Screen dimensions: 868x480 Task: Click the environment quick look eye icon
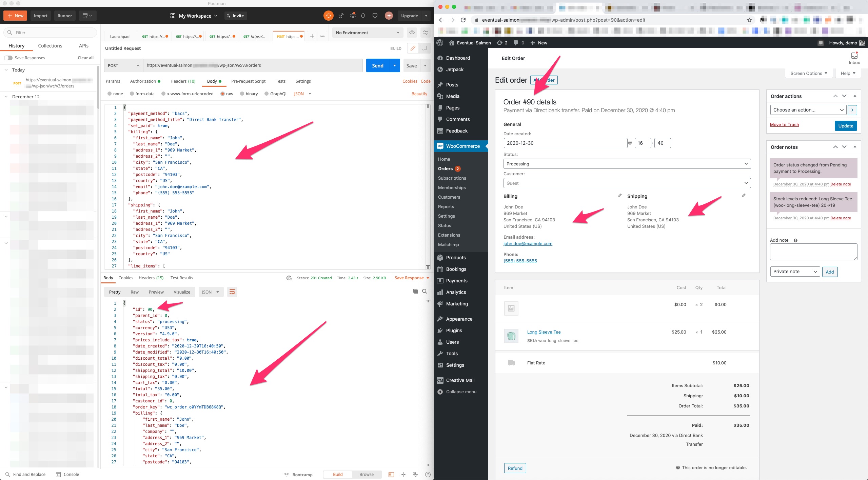click(x=412, y=33)
